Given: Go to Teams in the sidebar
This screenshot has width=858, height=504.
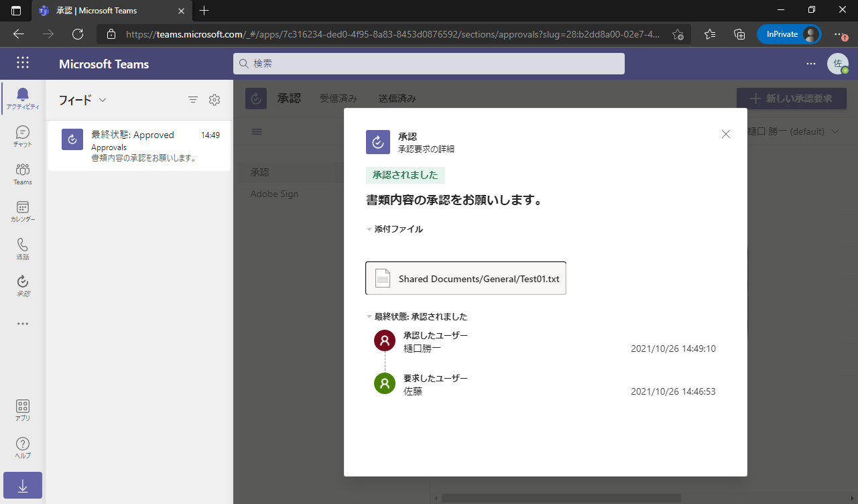Looking at the screenshot, I should 23,174.
